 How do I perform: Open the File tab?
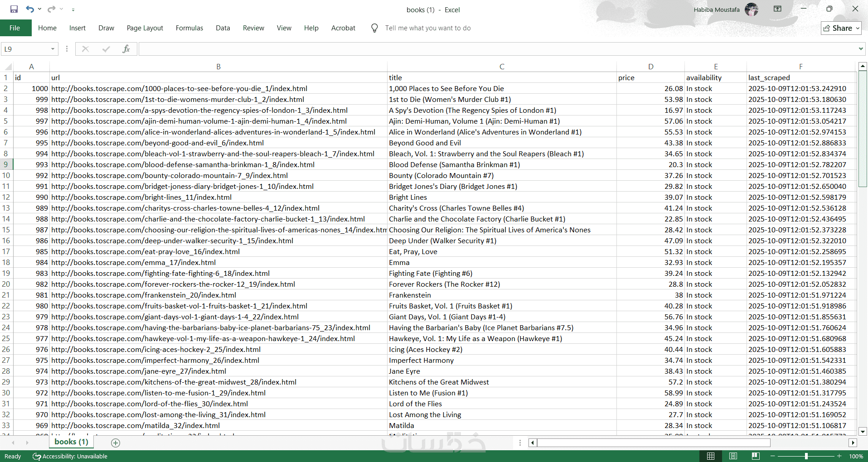(15, 28)
